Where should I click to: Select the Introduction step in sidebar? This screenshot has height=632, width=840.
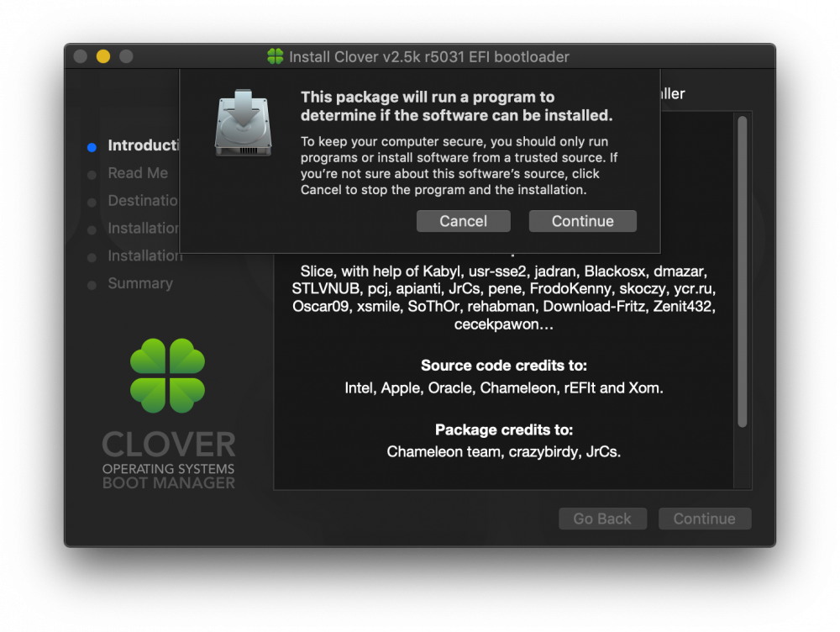[143, 145]
